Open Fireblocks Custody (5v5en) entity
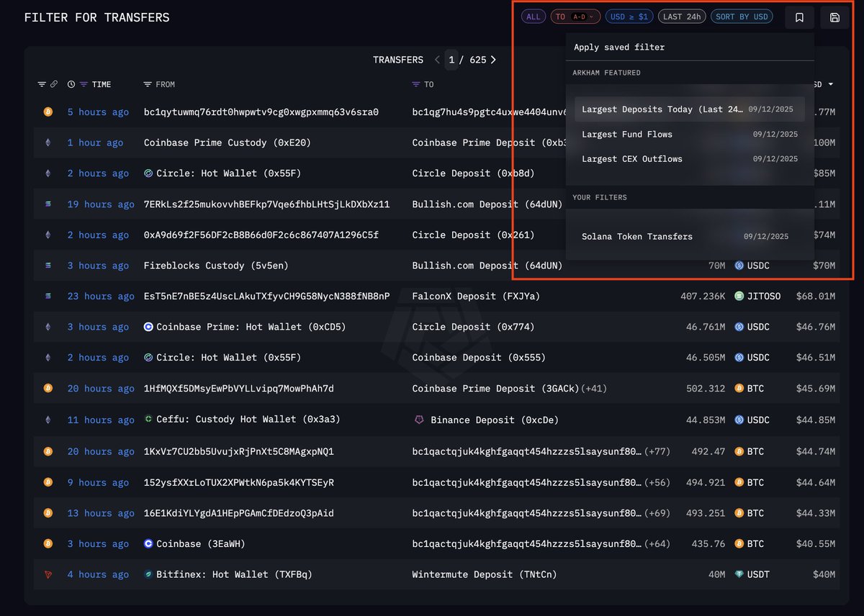Screen dimensions: 864x616 click(216, 266)
